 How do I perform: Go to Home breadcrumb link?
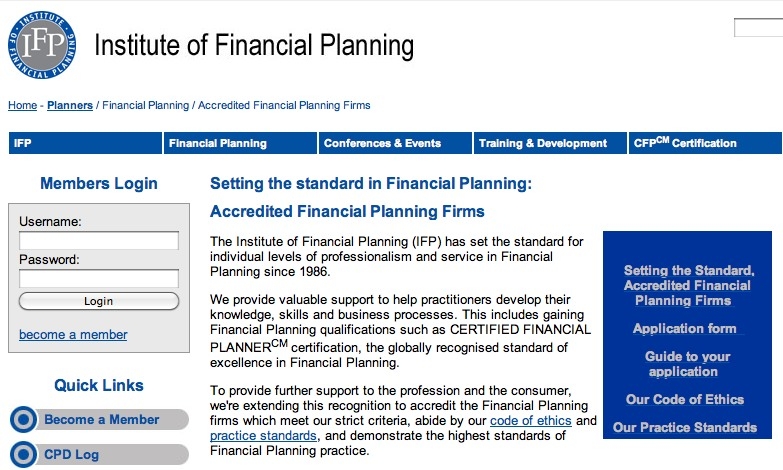(x=22, y=105)
